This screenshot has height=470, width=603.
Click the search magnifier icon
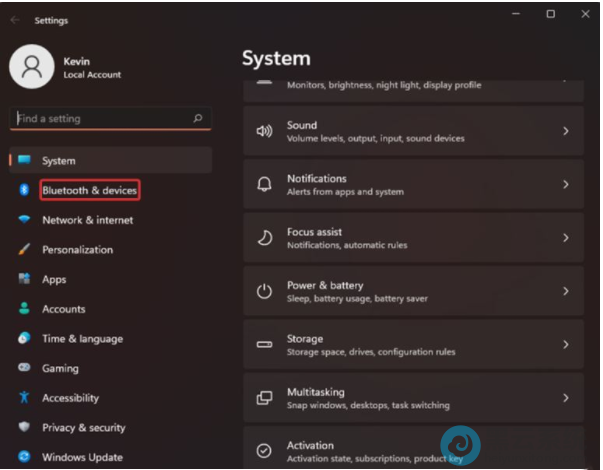coord(197,118)
